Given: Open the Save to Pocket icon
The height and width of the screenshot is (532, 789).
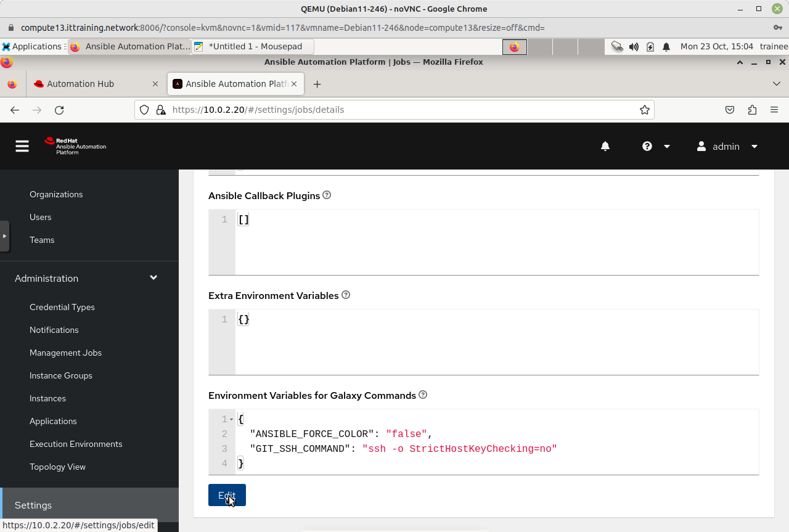Looking at the screenshot, I should point(730,110).
